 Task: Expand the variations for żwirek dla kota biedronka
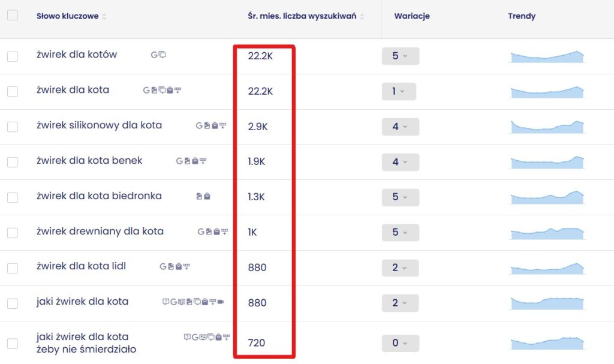point(400,197)
